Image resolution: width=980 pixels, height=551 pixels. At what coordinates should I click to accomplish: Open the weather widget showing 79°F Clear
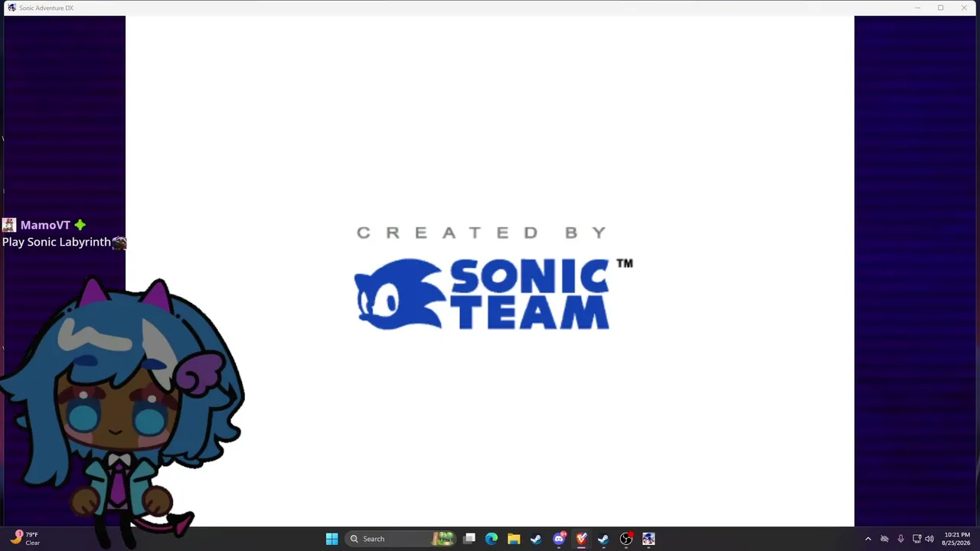point(24,539)
